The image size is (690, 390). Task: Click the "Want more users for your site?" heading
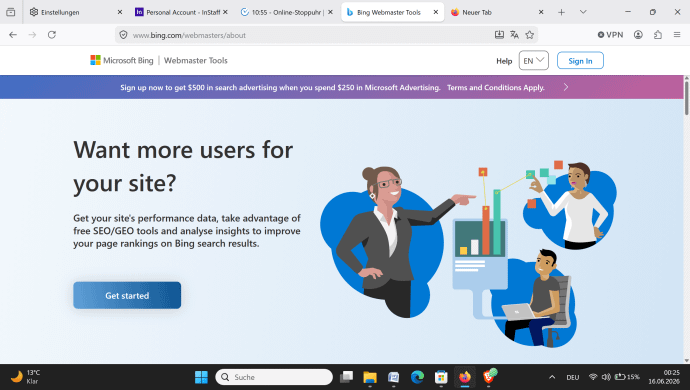(183, 166)
